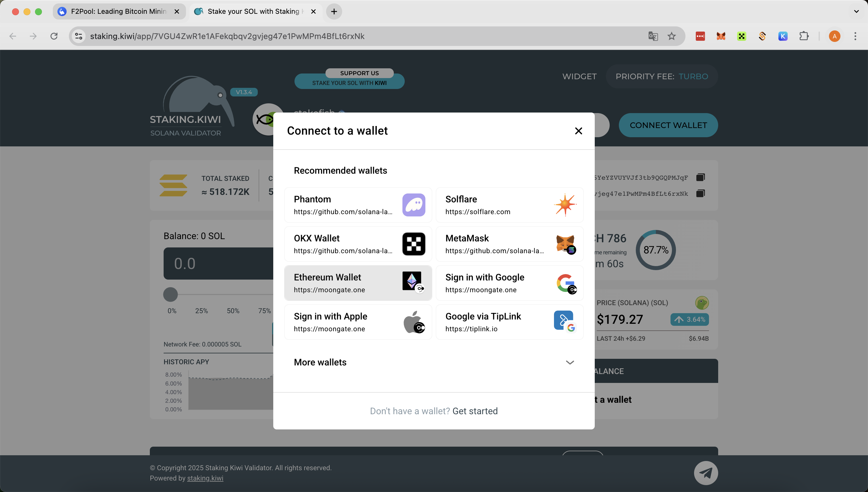Open the WIDGET menu item
This screenshot has height=492, width=868.
click(x=579, y=76)
